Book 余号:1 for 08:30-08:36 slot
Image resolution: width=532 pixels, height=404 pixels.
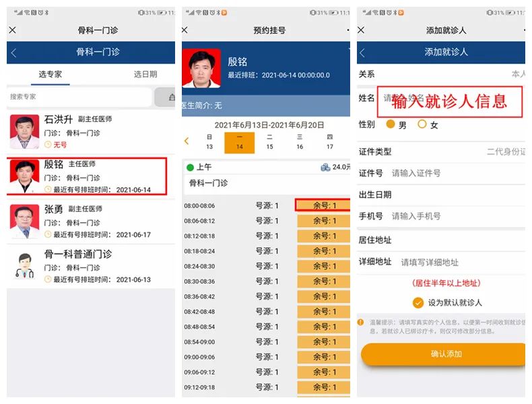coord(323,281)
